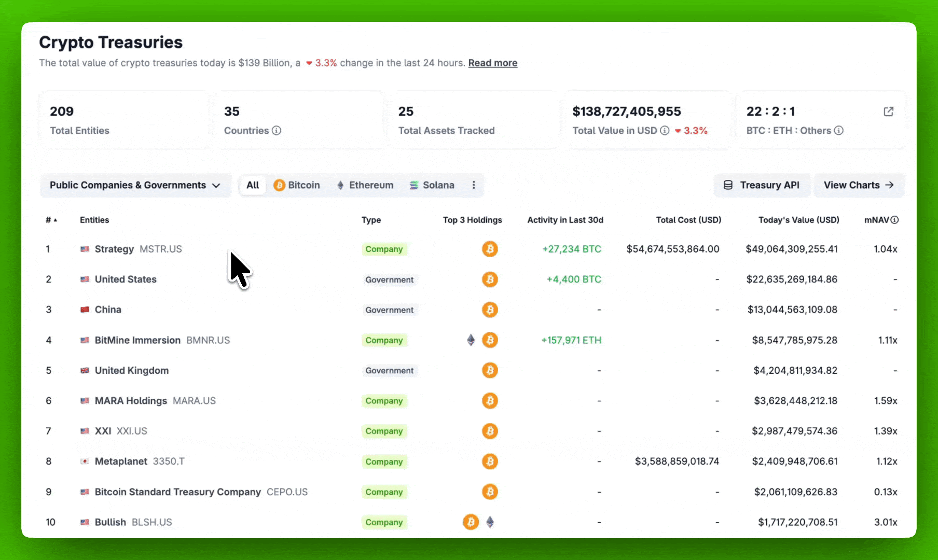Click the Bitcoin icon in Bullish row

[x=471, y=522]
